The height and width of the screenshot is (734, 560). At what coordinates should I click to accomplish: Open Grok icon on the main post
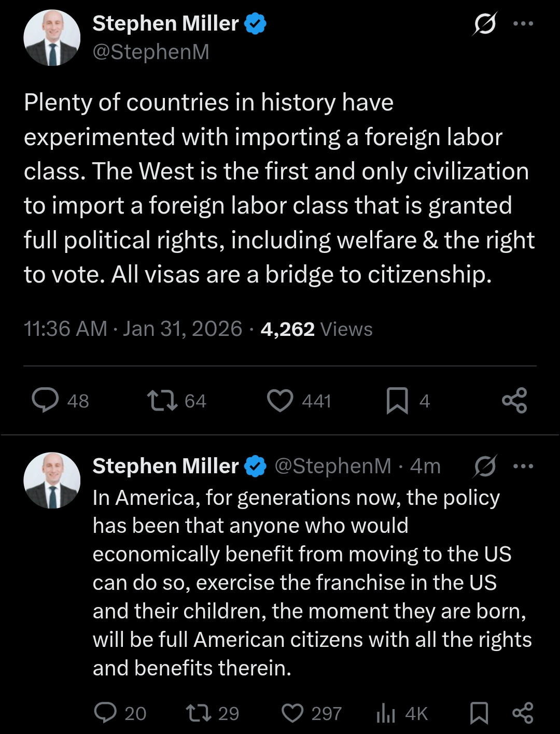[485, 24]
